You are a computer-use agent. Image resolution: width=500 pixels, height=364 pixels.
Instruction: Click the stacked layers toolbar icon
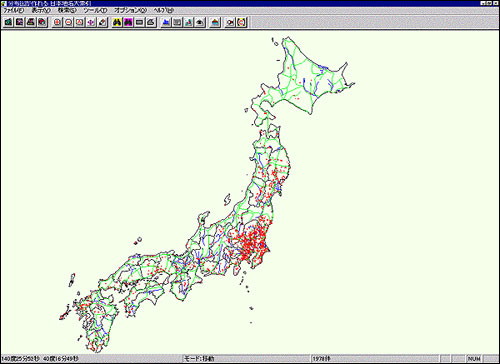pyautogui.click(x=215, y=22)
